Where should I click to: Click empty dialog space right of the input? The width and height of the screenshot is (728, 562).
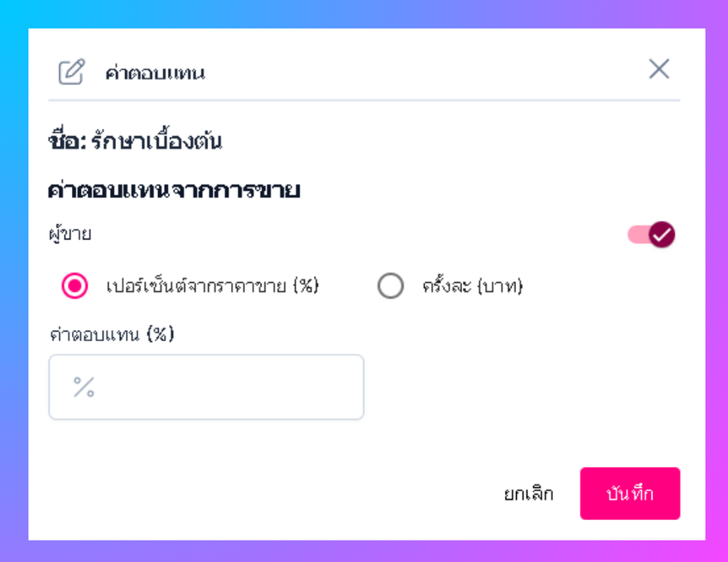click(522, 387)
